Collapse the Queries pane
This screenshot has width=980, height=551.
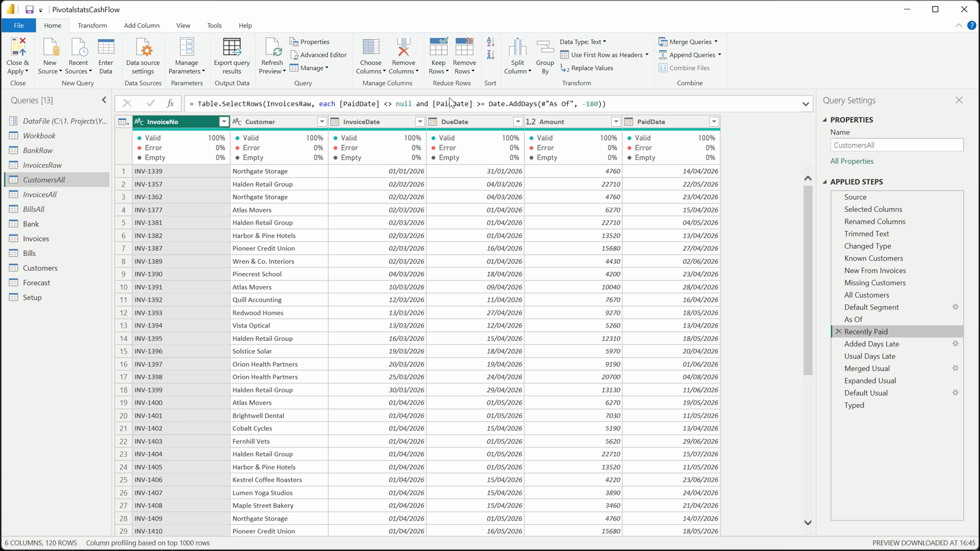point(104,100)
